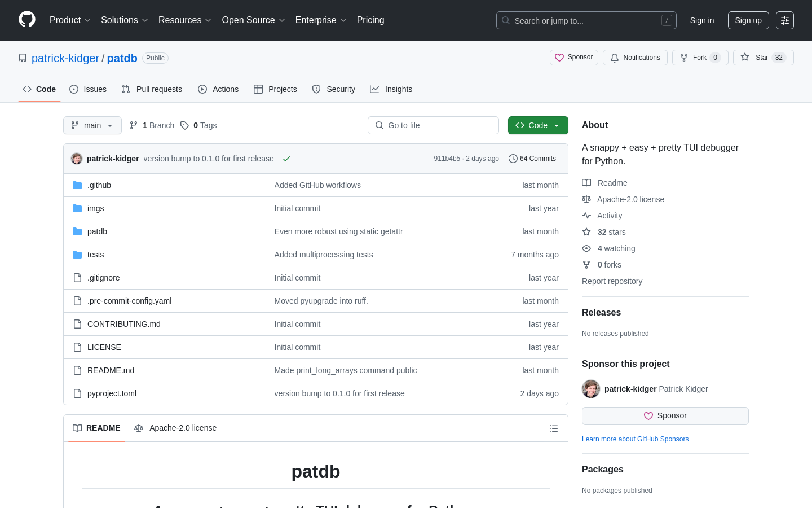The height and width of the screenshot is (508, 812).
Task: Open commit 'Moved pyupgrade into ruff.'
Action: coord(321,301)
